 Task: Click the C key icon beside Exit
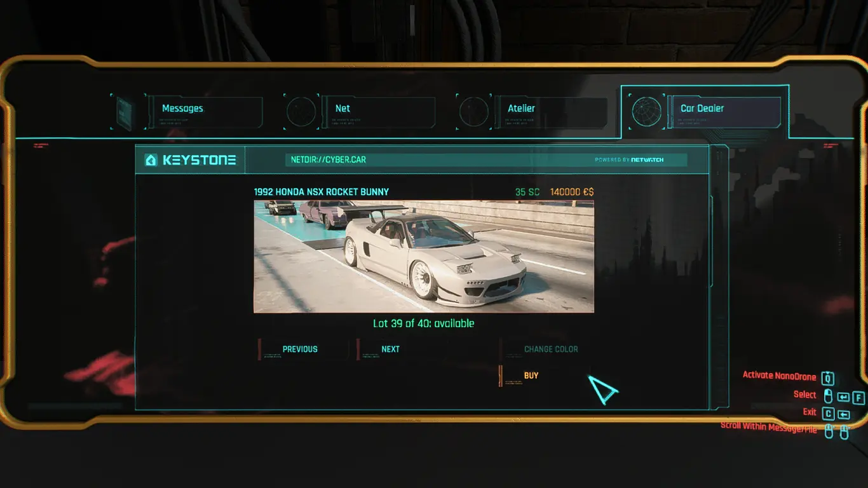pyautogui.click(x=828, y=414)
